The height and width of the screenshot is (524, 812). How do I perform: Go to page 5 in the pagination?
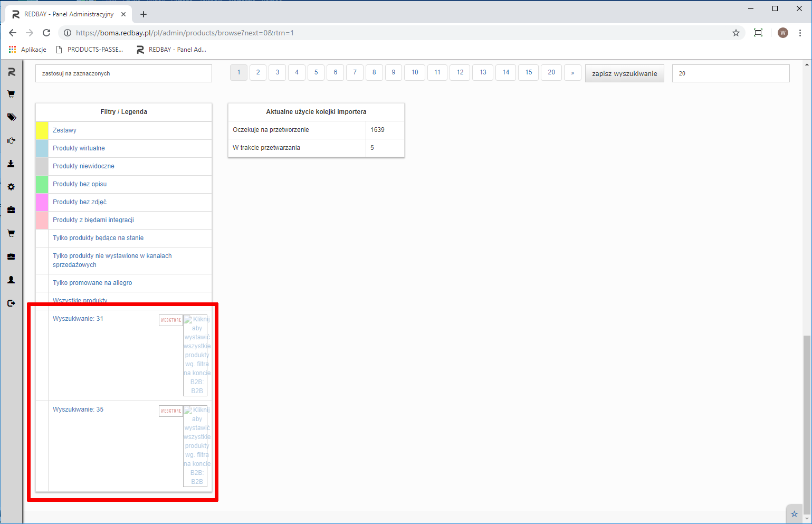pyautogui.click(x=316, y=72)
